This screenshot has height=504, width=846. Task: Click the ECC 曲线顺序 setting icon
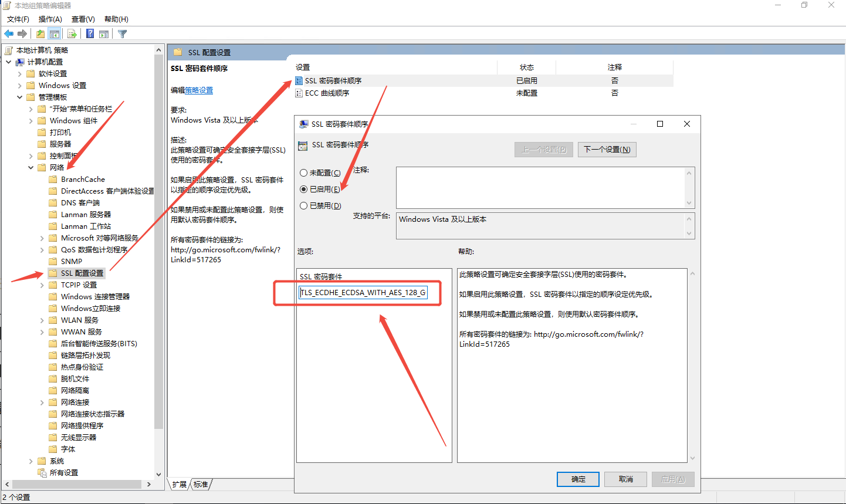299,93
